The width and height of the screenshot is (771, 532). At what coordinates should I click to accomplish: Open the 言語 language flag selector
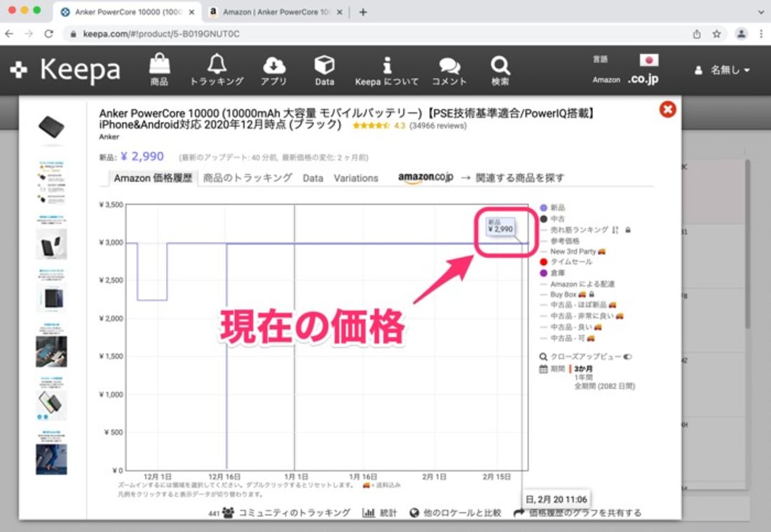click(x=648, y=60)
